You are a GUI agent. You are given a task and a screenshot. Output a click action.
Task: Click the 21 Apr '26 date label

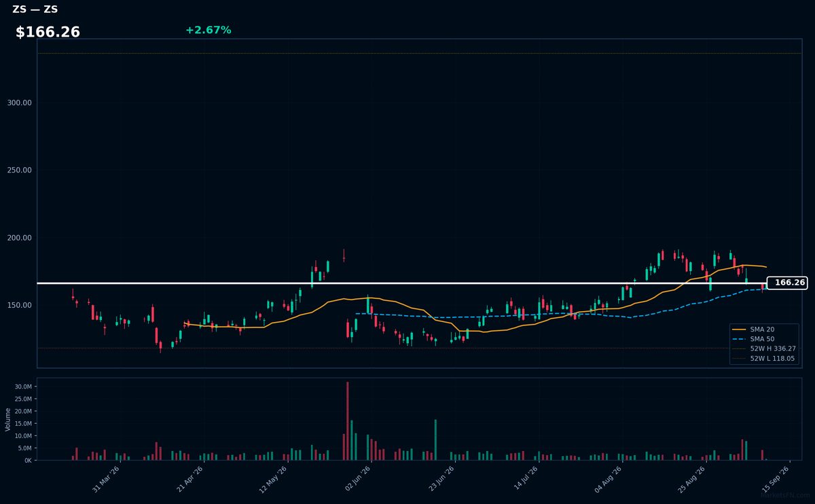pos(190,479)
